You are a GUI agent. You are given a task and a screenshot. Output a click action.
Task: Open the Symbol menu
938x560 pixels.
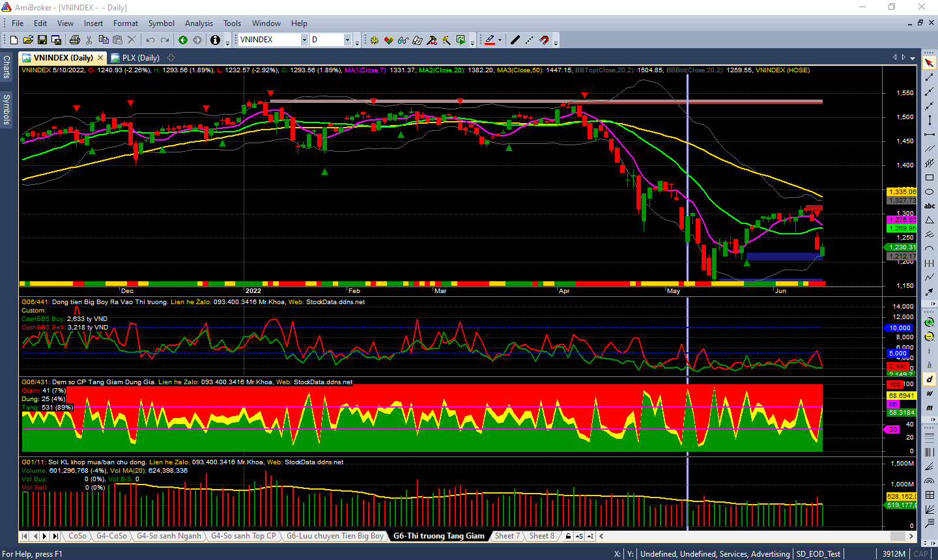(x=162, y=23)
